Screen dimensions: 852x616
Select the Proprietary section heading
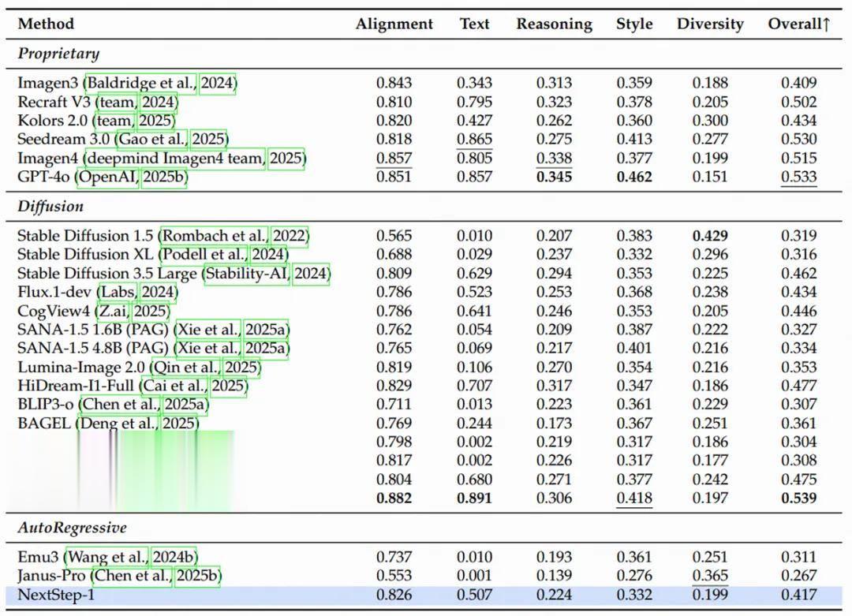(58, 54)
